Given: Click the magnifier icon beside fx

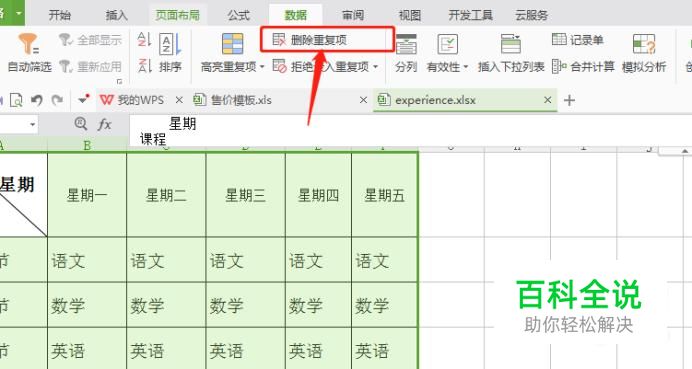Looking at the screenshot, I should pyautogui.click(x=81, y=124).
